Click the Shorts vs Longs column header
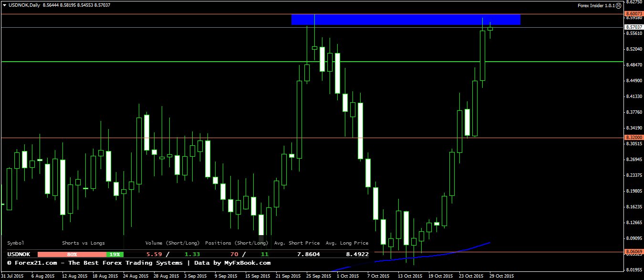The width and height of the screenshot is (644, 280). (x=83, y=243)
